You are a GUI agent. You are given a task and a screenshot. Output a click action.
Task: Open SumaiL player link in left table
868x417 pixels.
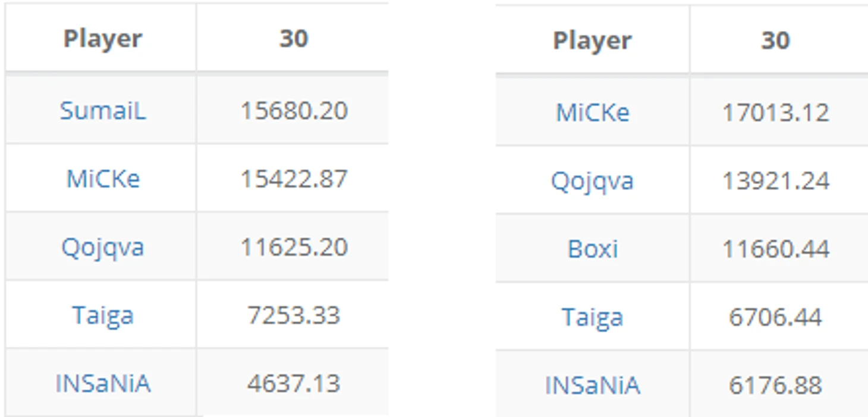pos(102,111)
